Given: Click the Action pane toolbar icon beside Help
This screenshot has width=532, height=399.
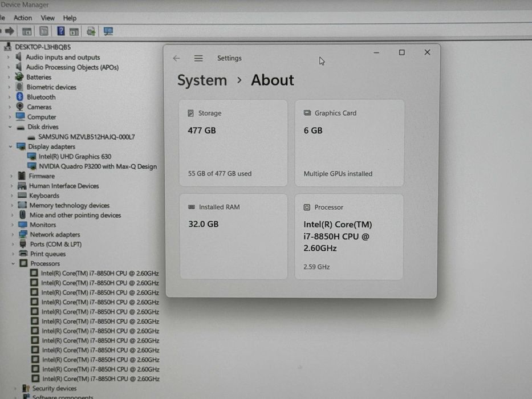Looking at the screenshot, I should coord(74,32).
